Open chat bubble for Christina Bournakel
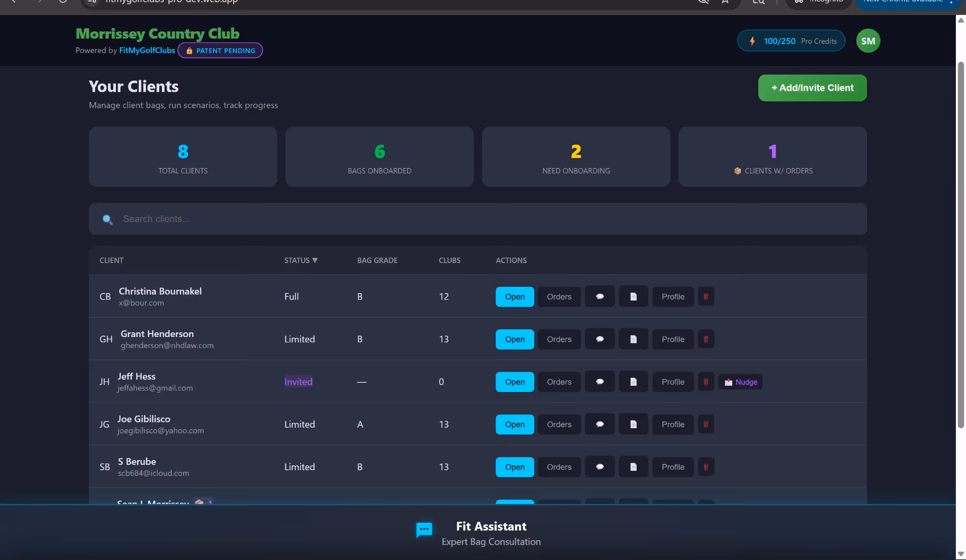966x560 pixels. click(599, 296)
